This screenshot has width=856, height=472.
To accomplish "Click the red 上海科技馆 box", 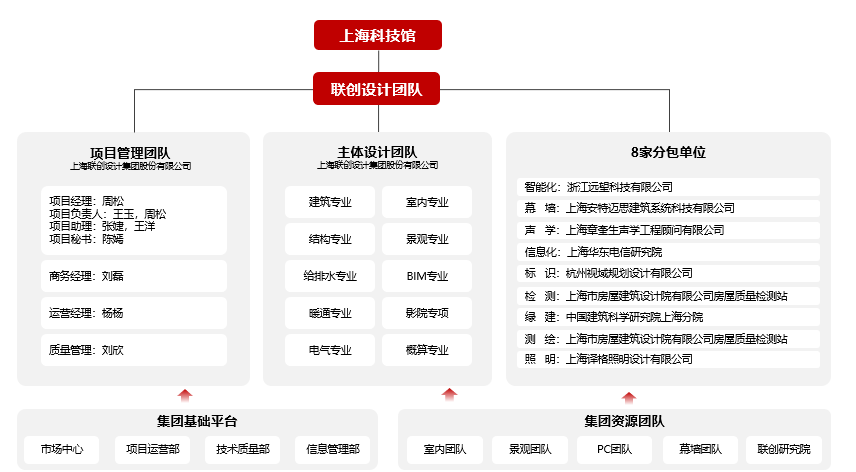I will coord(378,35).
